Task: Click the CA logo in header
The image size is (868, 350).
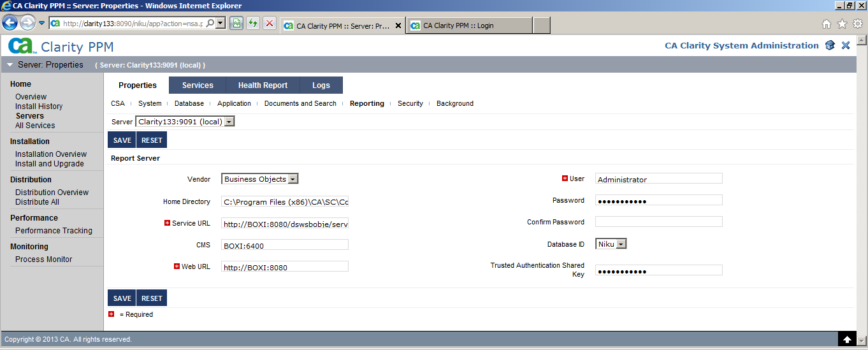Action: click(x=21, y=46)
